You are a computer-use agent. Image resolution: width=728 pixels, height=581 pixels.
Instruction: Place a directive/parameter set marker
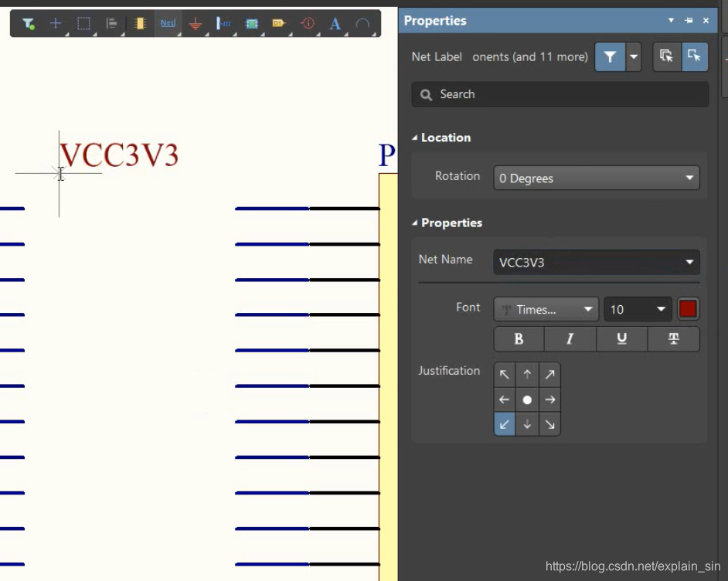[x=308, y=22]
